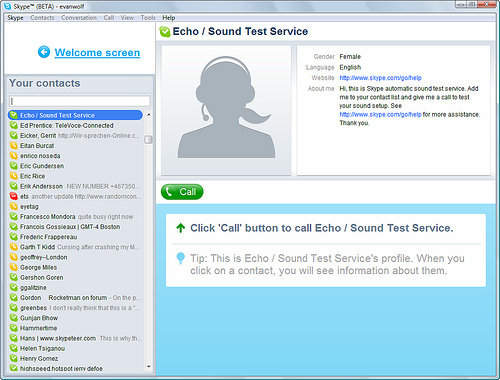500x380 pixels.
Task: Click the status icon beside Eric Gundersen
Action: tap(14, 166)
